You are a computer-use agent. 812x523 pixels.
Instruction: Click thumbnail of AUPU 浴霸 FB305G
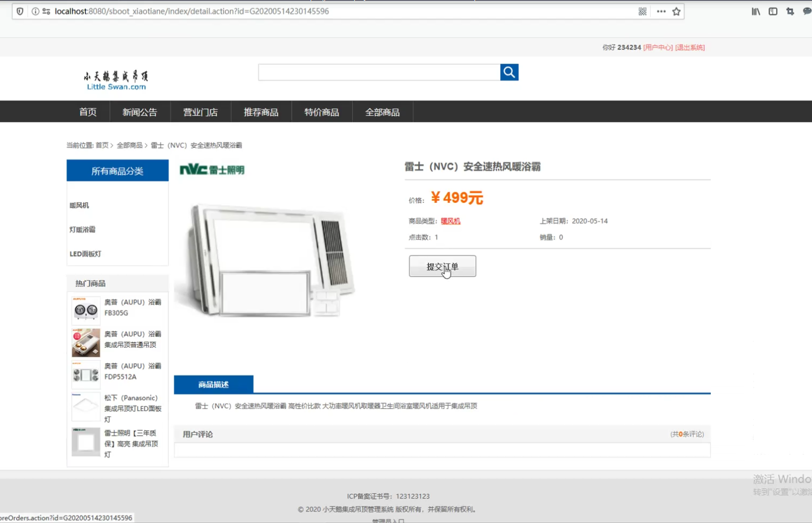pos(86,310)
